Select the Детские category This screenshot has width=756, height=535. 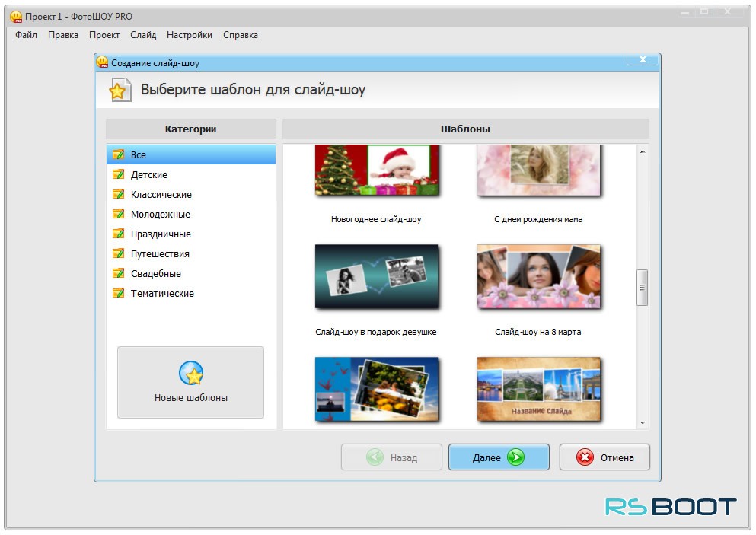(x=191, y=174)
